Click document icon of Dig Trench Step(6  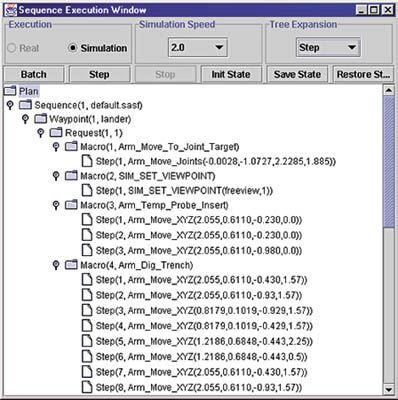[87, 356]
